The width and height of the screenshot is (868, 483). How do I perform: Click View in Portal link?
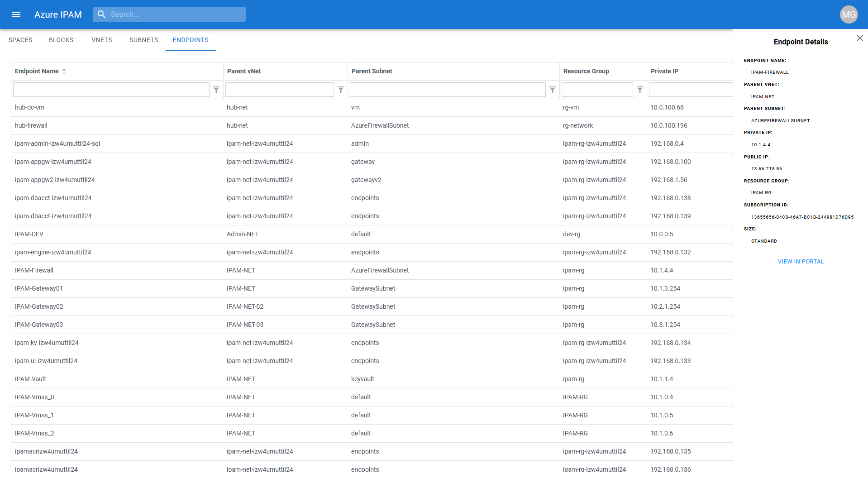tap(801, 262)
